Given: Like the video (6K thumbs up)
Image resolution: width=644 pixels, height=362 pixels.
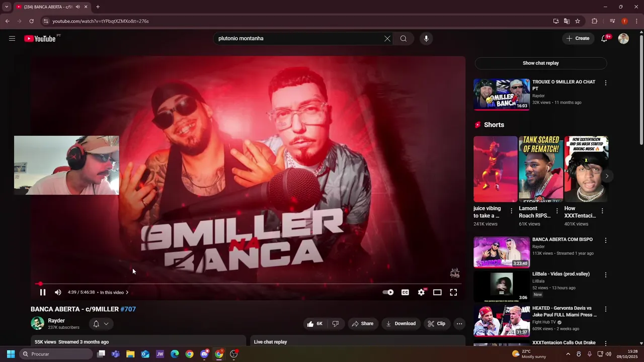Looking at the screenshot, I should (315, 324).
